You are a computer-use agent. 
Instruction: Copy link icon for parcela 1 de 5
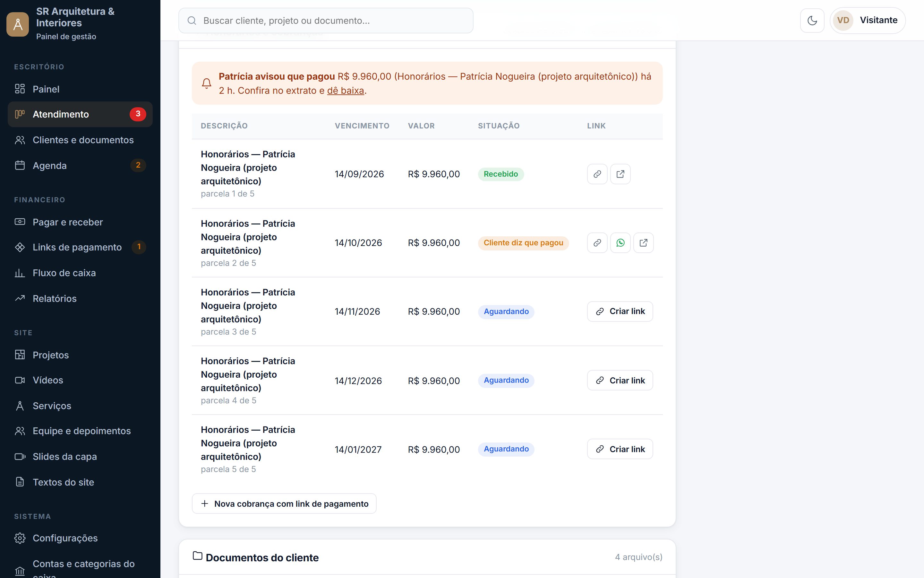tap(597, 174)
